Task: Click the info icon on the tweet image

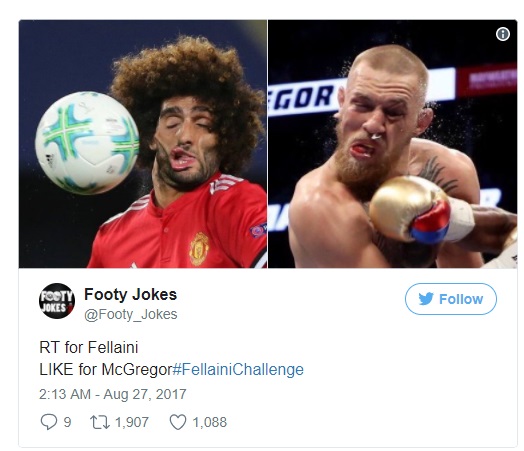Action: [x=503, y=34]
